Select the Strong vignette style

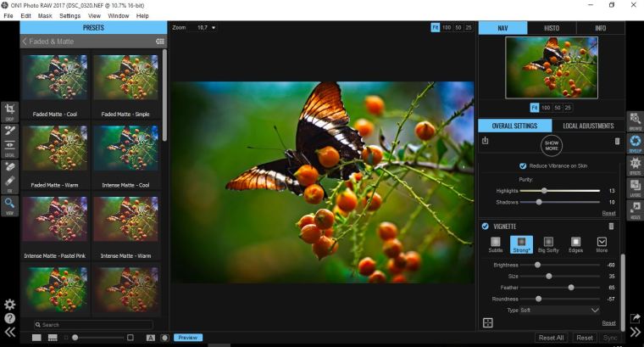click(x=521, y=244)
